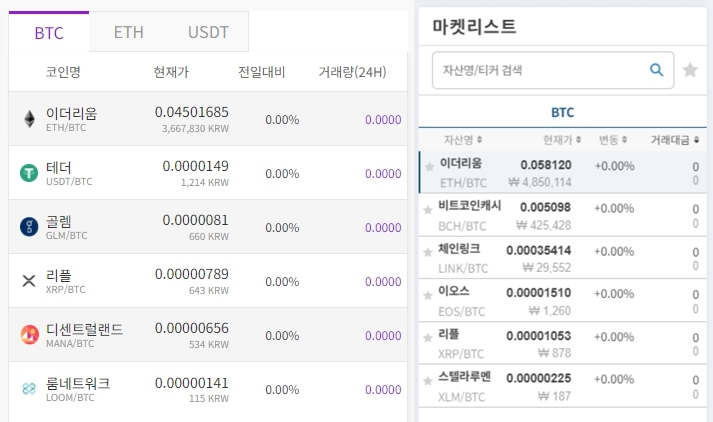The width and height of the screenshot is (713, 422).
Task: Click the price 0.00000789
Action: (x=191, y=274)
